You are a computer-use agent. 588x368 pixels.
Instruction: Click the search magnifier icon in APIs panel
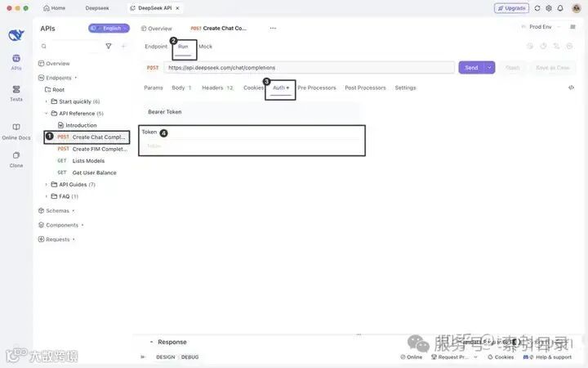pos(44,46)
